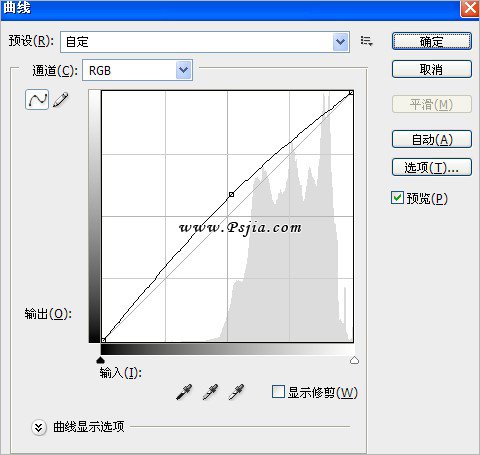This screenshot has width=480, height=455.
Task: Expand the 曲线显示选项 section
Action: (38, 427)
